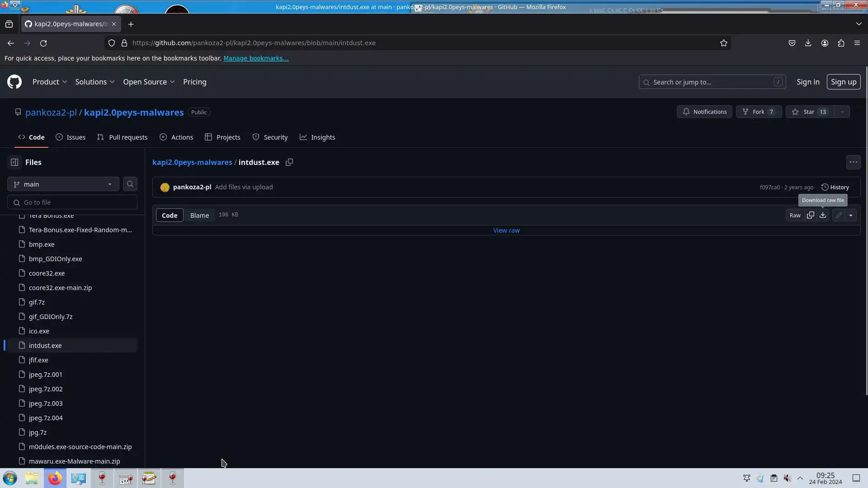Copy file path icon next to intdust.exe
This screenshot has width=868, height=488.
pyautogui.click(x=289, y=162)
